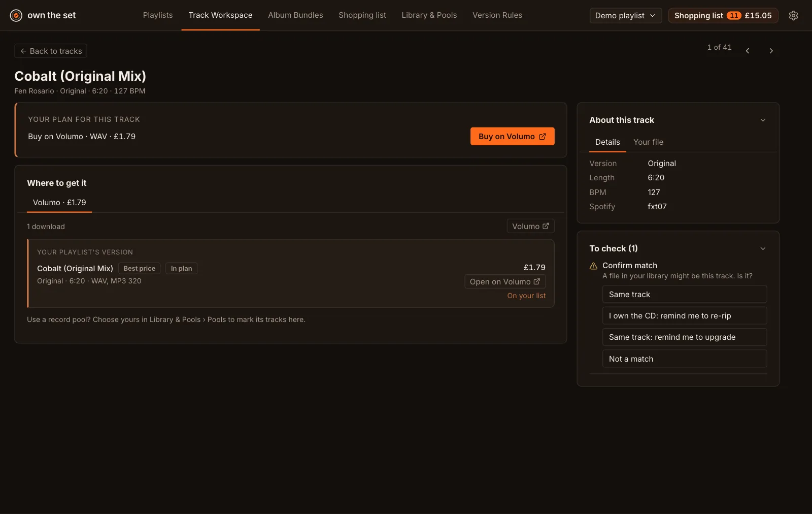Choose I own the CD re-rip option
Viewport: 812px width, 514px height.
(x=684, y=315)
